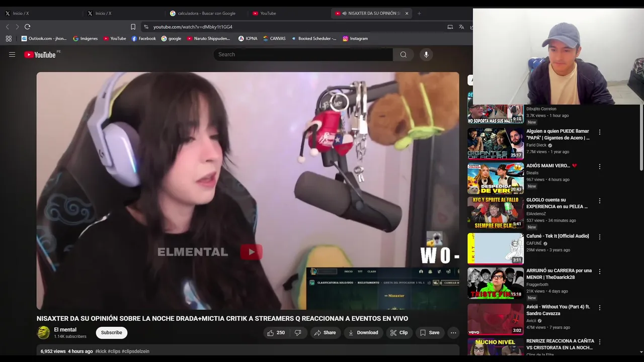Open options for Cafuné Tek It video

[x=599, y=237]
